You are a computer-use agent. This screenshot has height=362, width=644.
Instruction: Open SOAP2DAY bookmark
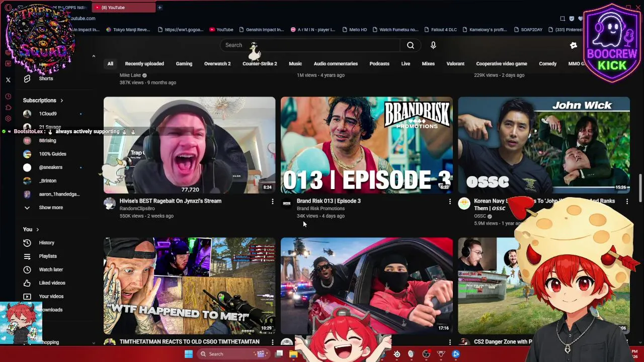pos(528,30)
